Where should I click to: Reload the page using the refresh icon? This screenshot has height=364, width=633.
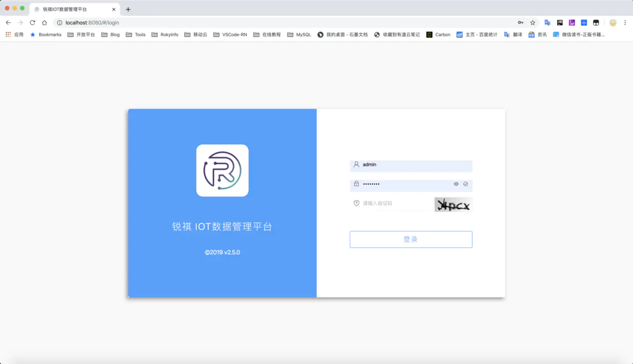point(32,23)
